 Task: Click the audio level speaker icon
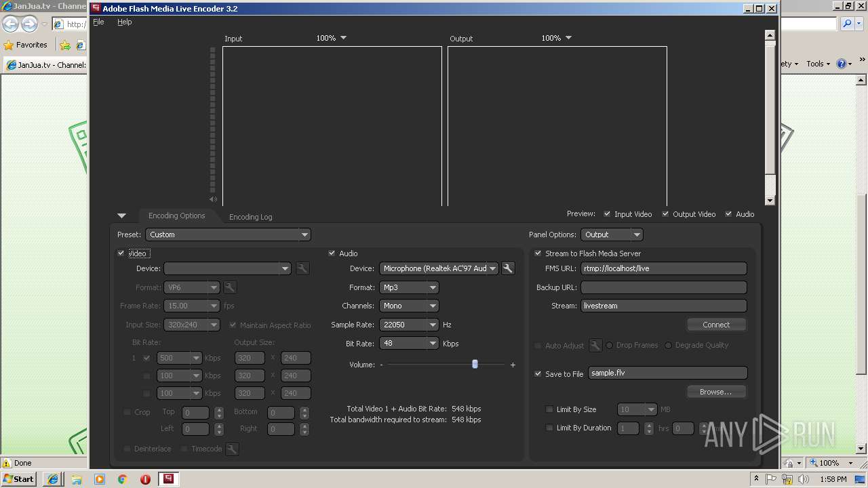click(213, 199)
